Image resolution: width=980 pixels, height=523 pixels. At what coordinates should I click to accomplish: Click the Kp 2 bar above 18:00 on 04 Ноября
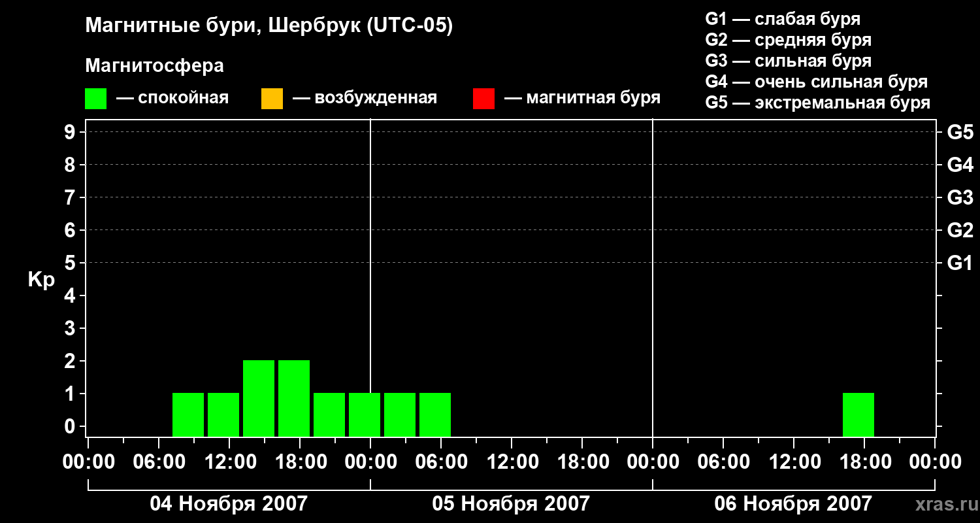(x=294, y=398)
